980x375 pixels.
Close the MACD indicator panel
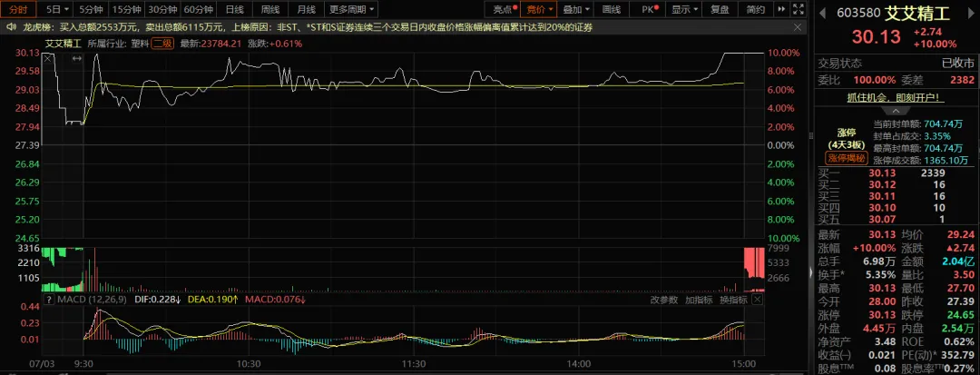[x=757, y=300]
